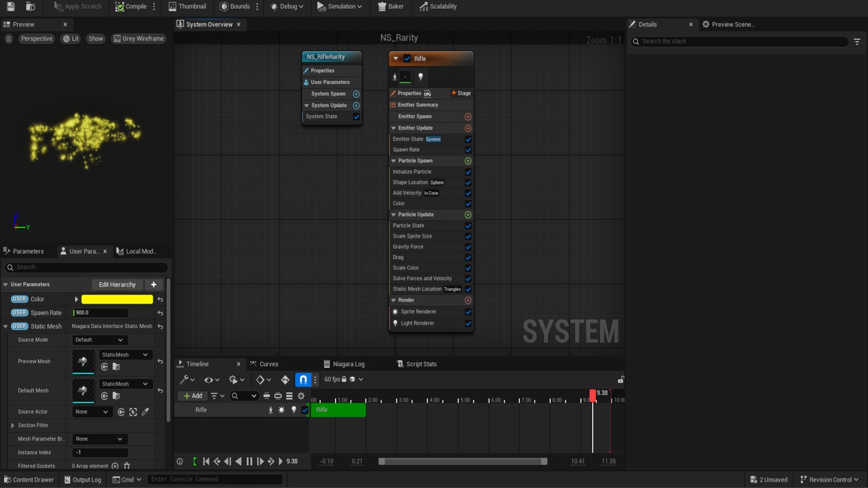Add a renderer via Render plus icon
Viewport: 868px width, 488px height.
pos(468,300)
